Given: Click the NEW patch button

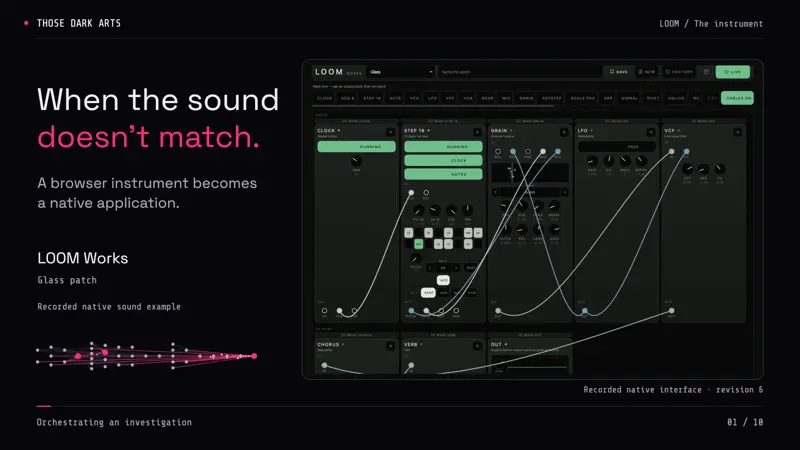Looking at the screenshot, I should tap(646, 72).
